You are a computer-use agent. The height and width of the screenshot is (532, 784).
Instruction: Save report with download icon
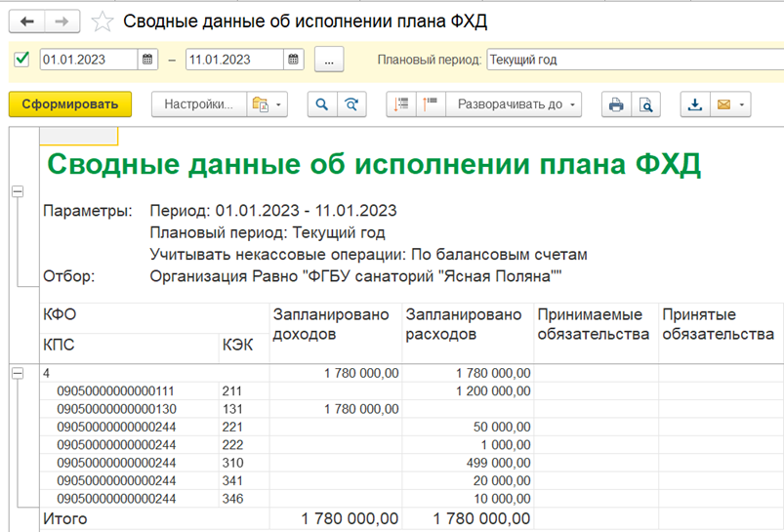695,104
